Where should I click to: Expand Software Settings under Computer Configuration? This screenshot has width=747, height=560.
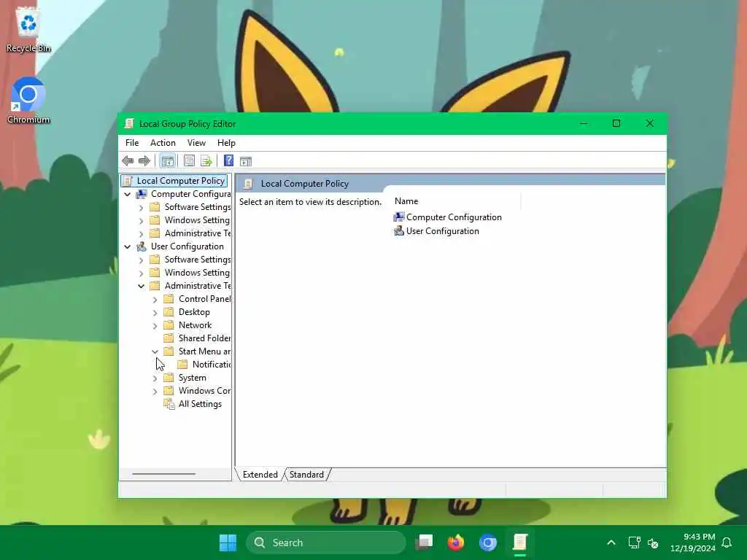[x=141, y=208]
